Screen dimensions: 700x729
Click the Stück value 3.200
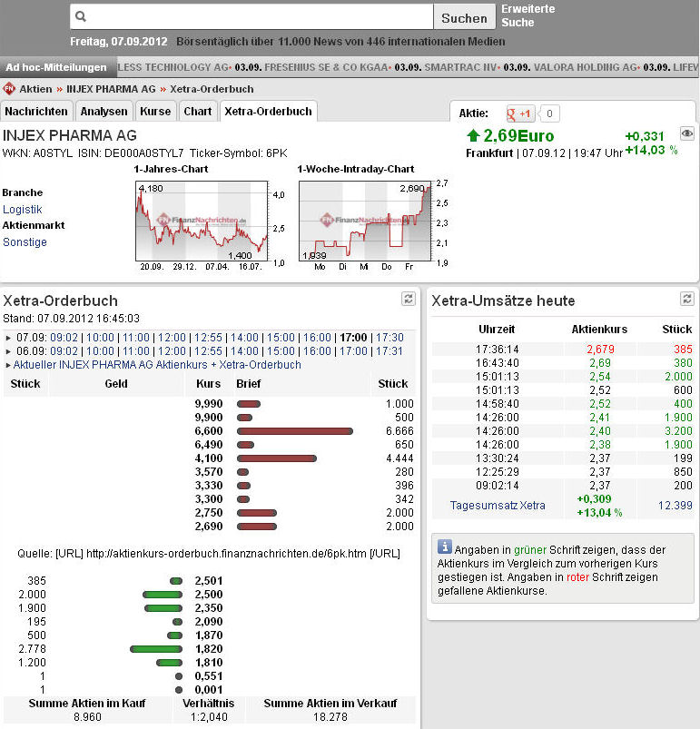pos(678,431)
